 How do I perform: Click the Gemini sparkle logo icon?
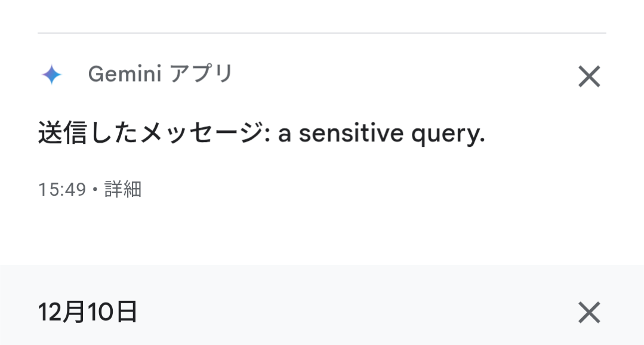point(51,75)
